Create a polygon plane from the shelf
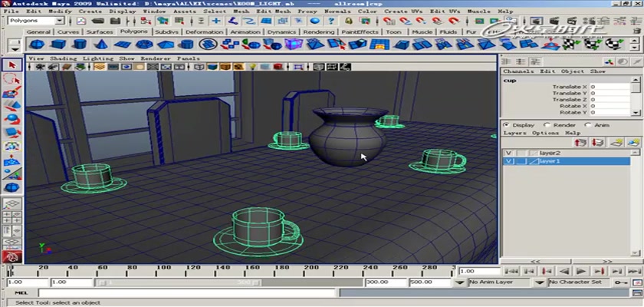The height and width of the screenshot is (307, 644). click(x=123, y=44)
